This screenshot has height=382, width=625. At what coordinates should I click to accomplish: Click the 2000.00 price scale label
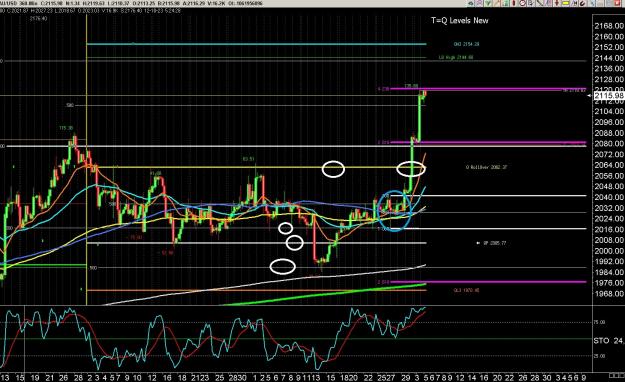[609, 251]
